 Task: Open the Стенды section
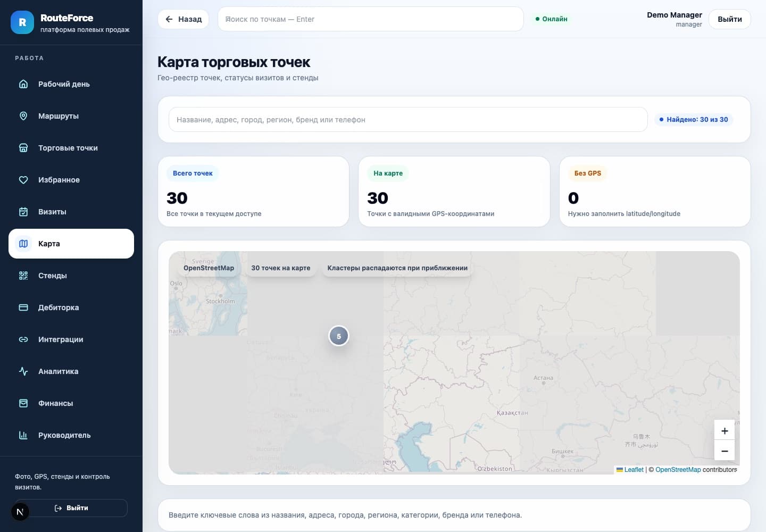pos(71,276)
